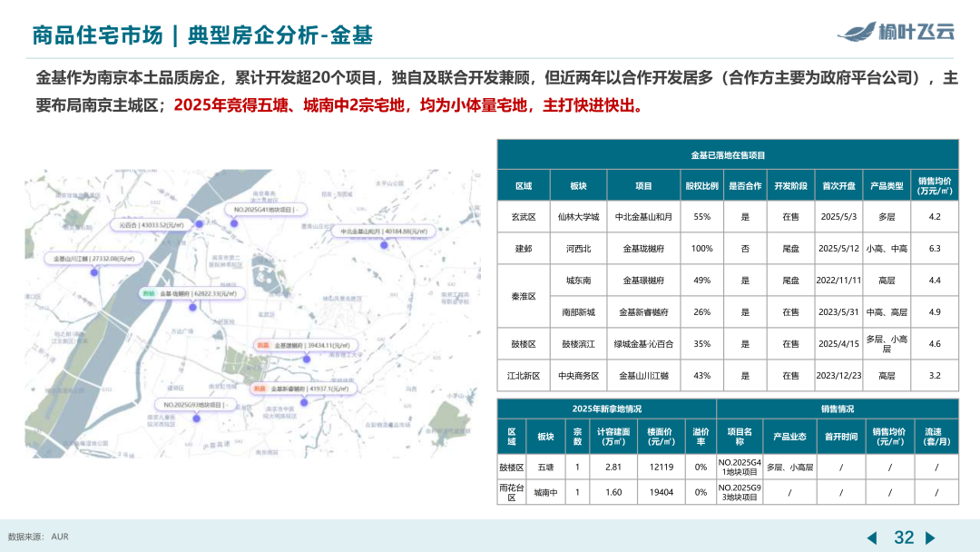The image size is (980, 552).
Task: Select the 55% equity cell
Action: [701, 217]
